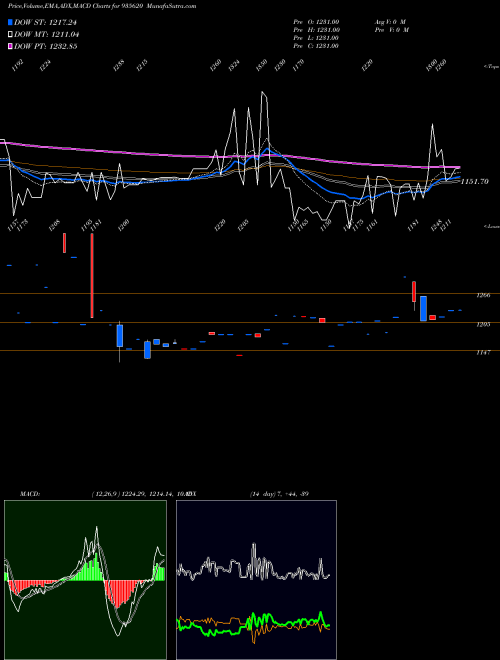This screenshot has height=660, width=500.
Task: Click the 'Pre C: 1231.00' value
Action: pyautogui.click(x=316, y=46)
